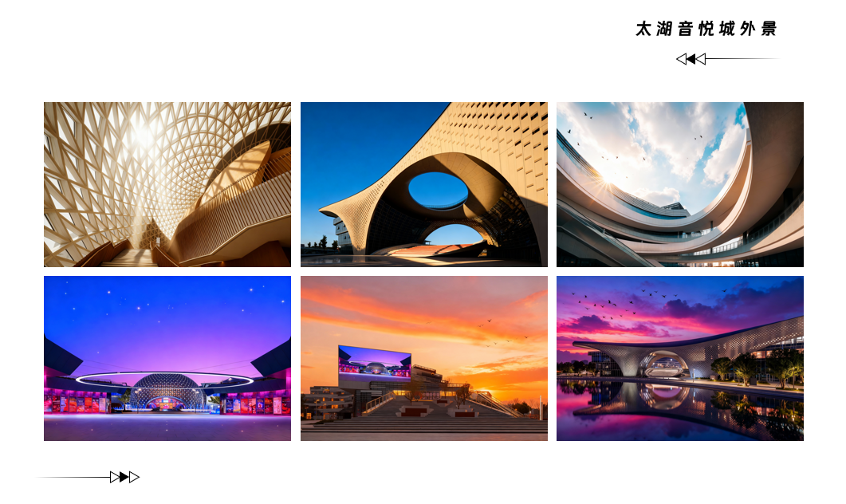Viewport: 846px width, 504px height.
Task: Click the LED billboard screen in the sunset photo
Action: (x=375, y=361)
